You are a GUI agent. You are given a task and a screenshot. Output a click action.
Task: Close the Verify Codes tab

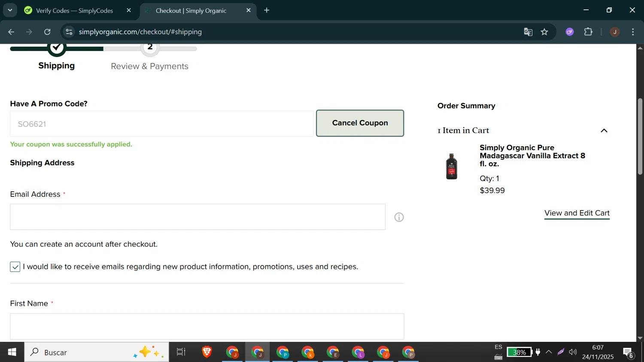[129, 10]
